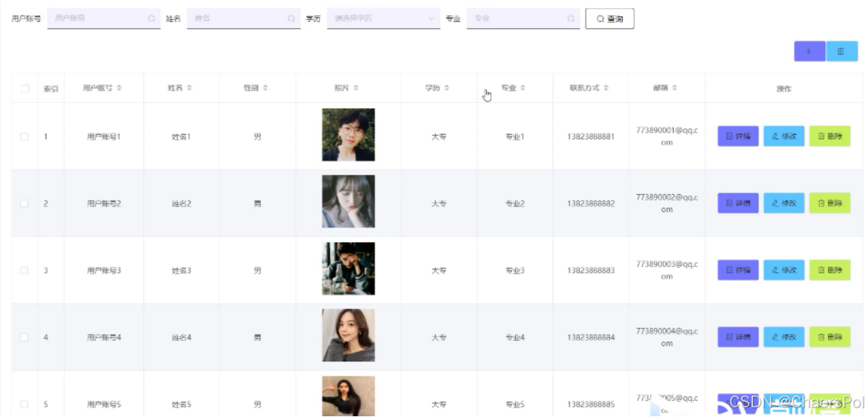Click the 专业 column header
868x417 pixels.
(x=513, y=88)
